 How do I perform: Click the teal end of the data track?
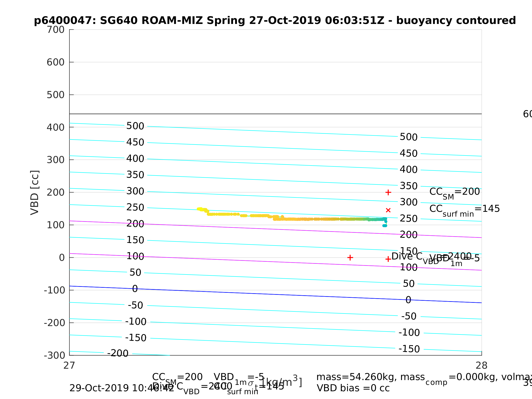coord(385,225)
